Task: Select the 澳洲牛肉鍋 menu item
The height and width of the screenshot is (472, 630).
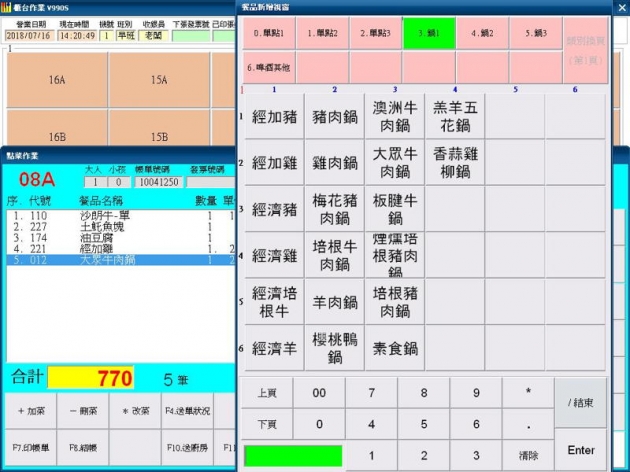Action: (x=393, y=116)
